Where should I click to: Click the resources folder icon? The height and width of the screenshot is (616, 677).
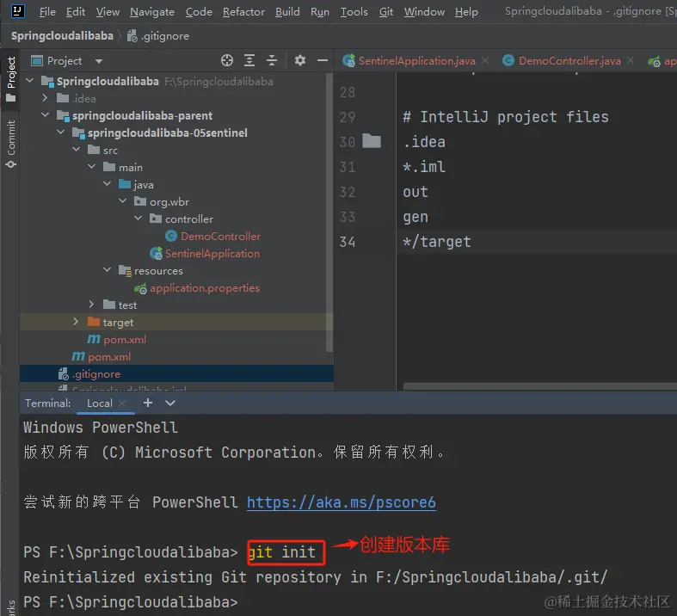pos(125,271)
